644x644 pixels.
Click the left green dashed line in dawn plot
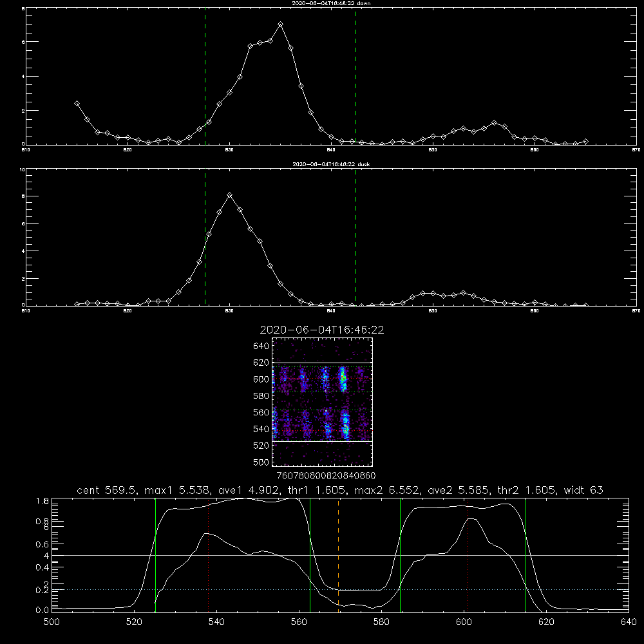click(x=205, y=76)
